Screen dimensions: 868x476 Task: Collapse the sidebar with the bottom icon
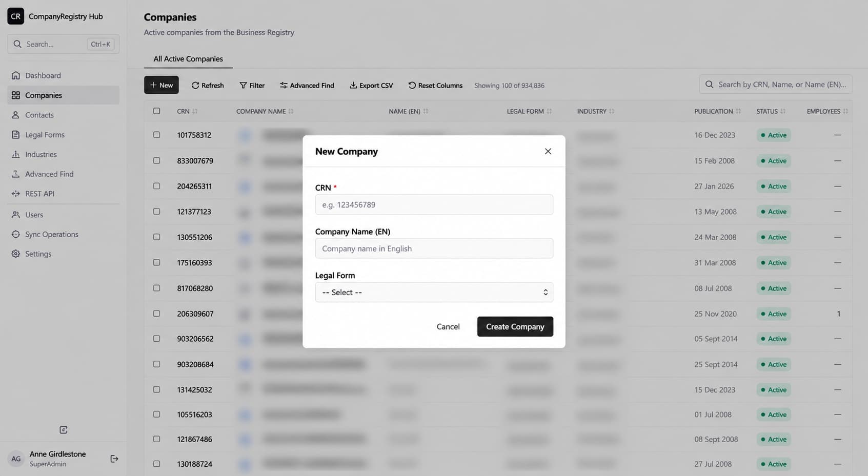coord(64,430)
